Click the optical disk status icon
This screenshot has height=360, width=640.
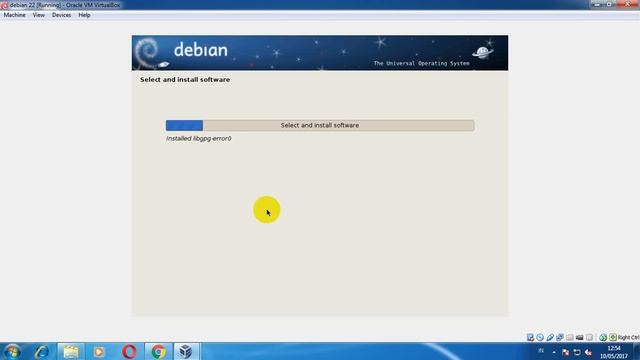[540, 337]
